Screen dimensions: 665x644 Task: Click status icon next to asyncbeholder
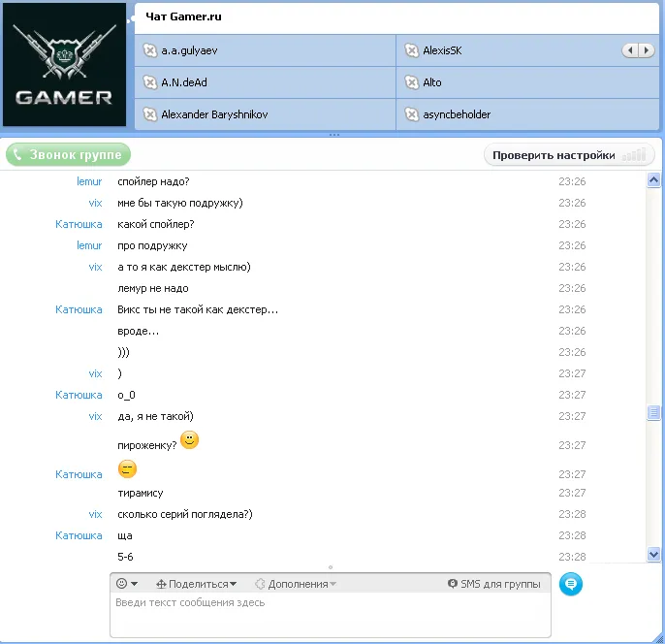[x=411, y=114]
